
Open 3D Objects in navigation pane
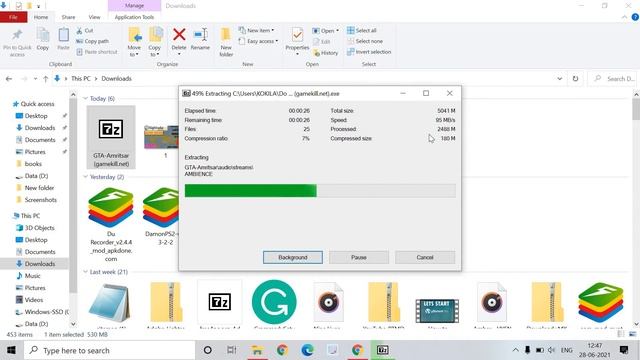(35, 228)
